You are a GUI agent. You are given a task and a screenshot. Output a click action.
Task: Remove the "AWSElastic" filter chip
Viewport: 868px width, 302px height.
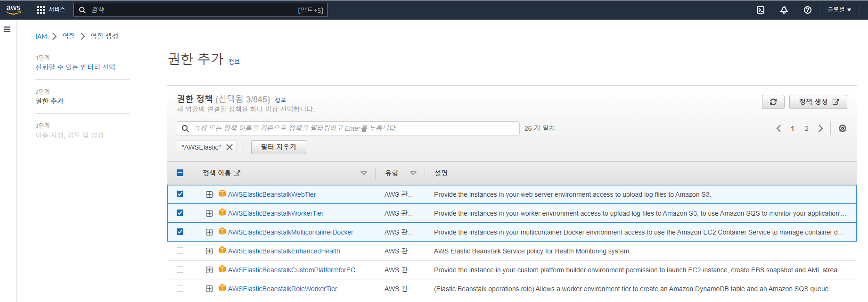pyautogui.click(x=229, y=147)
